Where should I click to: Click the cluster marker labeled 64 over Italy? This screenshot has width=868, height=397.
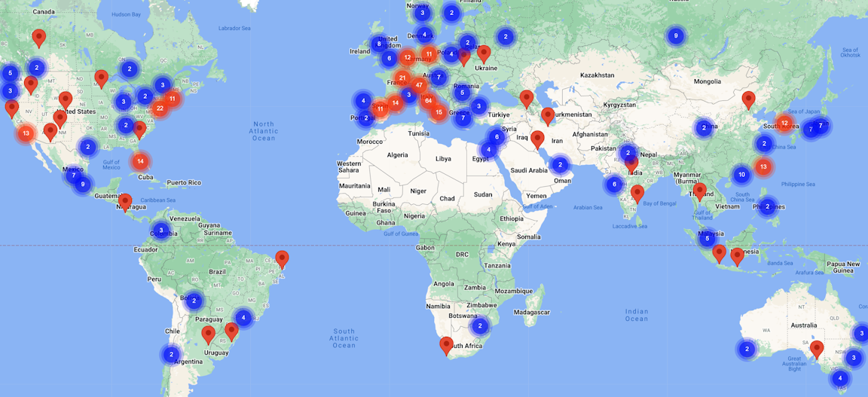(428, 101)
